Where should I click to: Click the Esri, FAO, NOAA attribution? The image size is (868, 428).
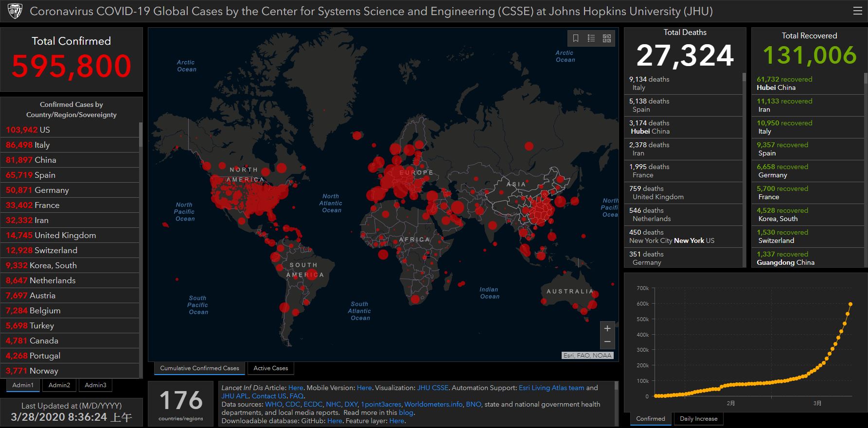coord(587,356)
